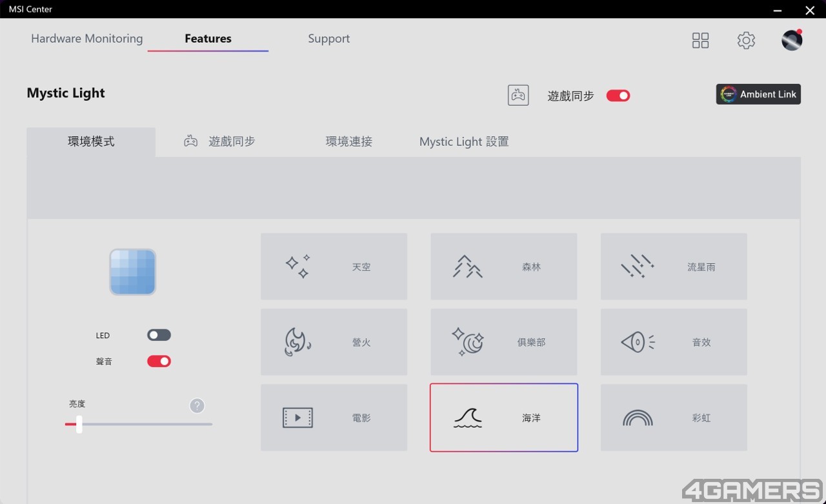Open the user profile avatar

click(x=792, y=40)
